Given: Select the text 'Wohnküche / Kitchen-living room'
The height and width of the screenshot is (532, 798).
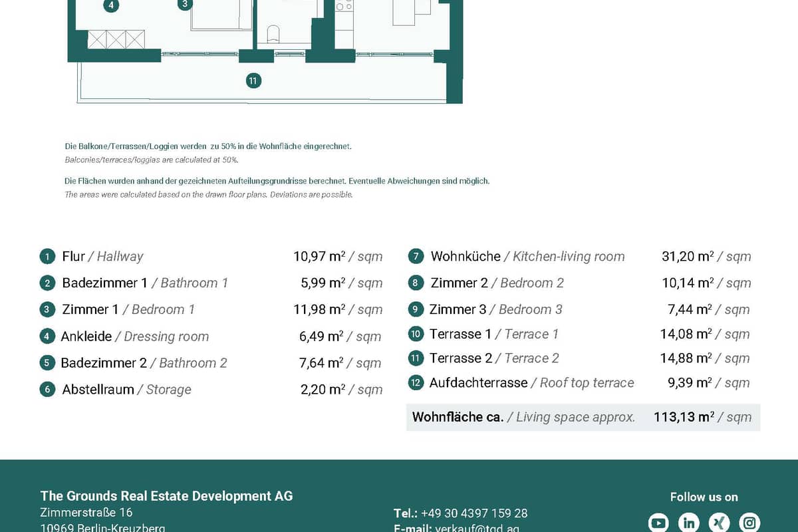Looking at the screenshot, I should click(528, 257).
